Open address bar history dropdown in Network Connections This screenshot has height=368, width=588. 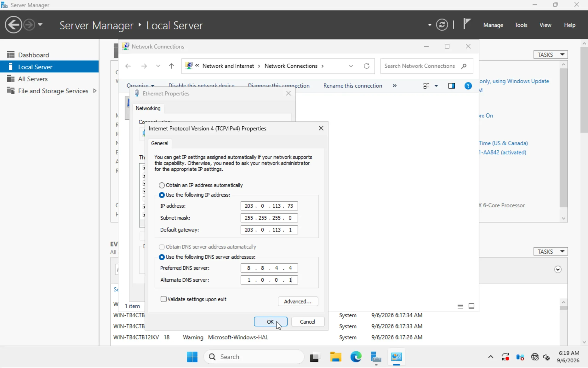[351, 66]
